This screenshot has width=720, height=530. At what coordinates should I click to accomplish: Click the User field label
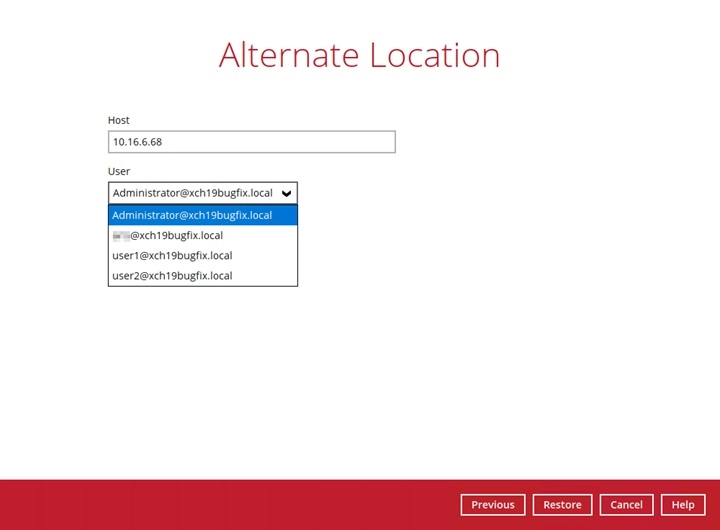pos(119,171)
